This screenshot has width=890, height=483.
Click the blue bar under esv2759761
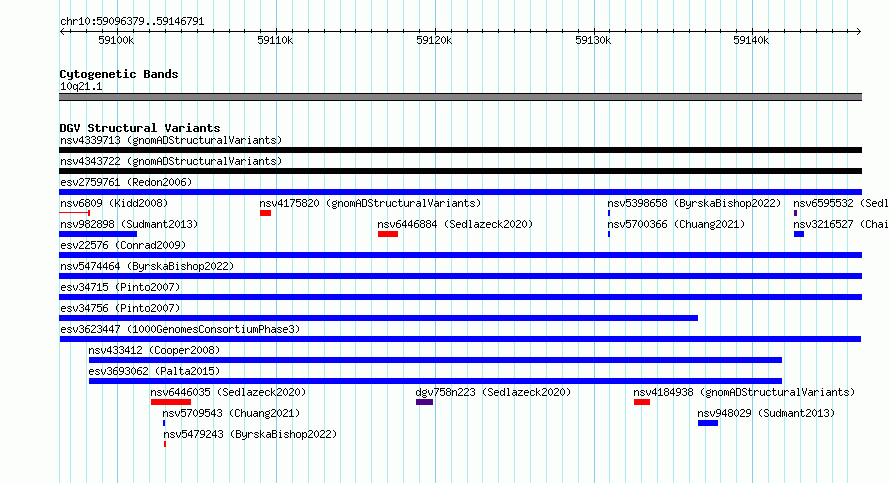point(460,192)
